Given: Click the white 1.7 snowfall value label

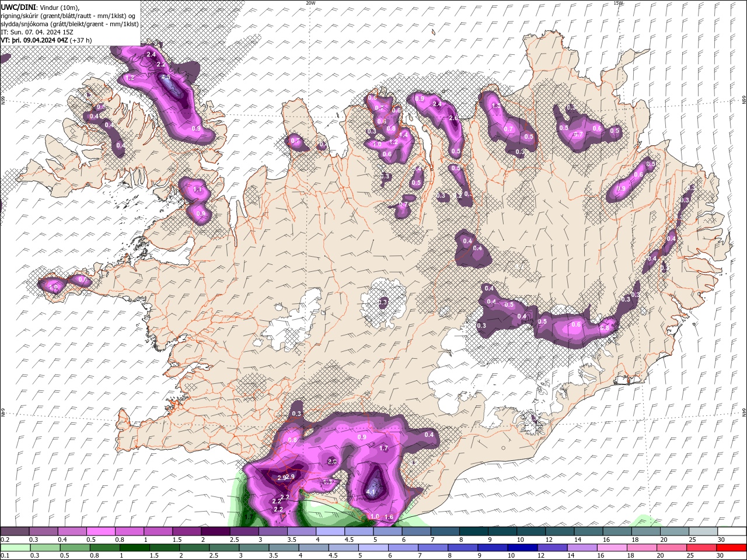Looking at the screenshot, I should click(x=383, y=448).
